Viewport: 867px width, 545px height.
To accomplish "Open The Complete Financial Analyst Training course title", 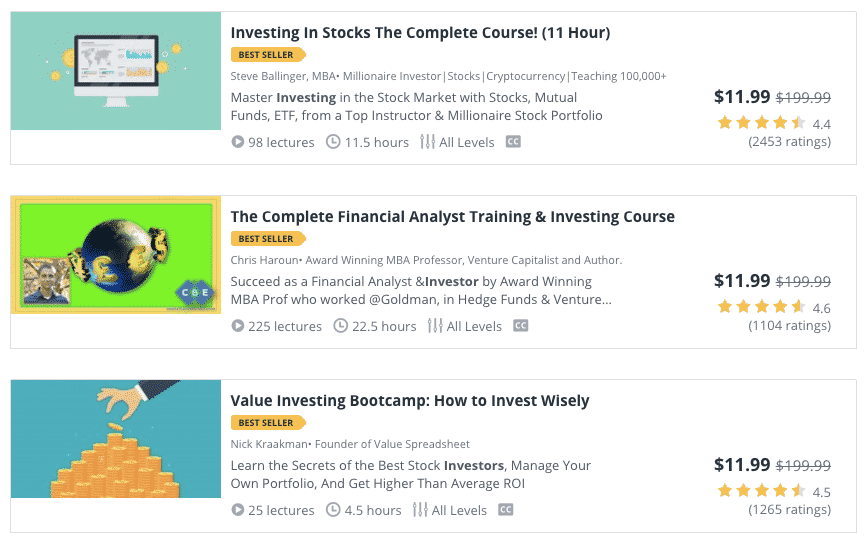I will (452, 217).
